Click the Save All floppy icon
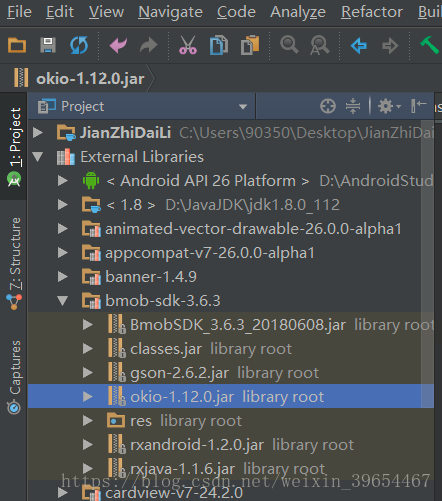This screenshot has width=442, height=501. 48,45
